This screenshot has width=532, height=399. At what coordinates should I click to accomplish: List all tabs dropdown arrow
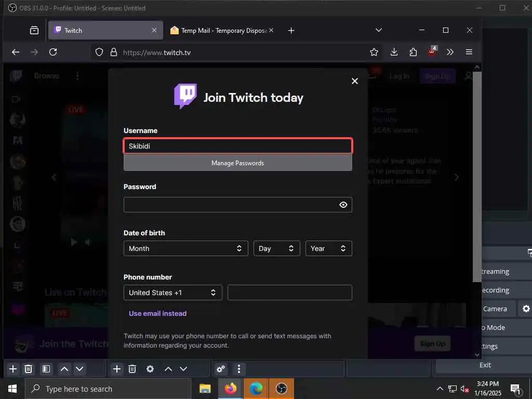click(379, 30)
